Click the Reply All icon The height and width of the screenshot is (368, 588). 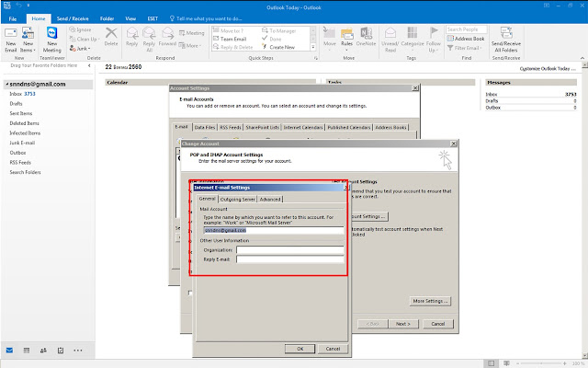[149, 39]
